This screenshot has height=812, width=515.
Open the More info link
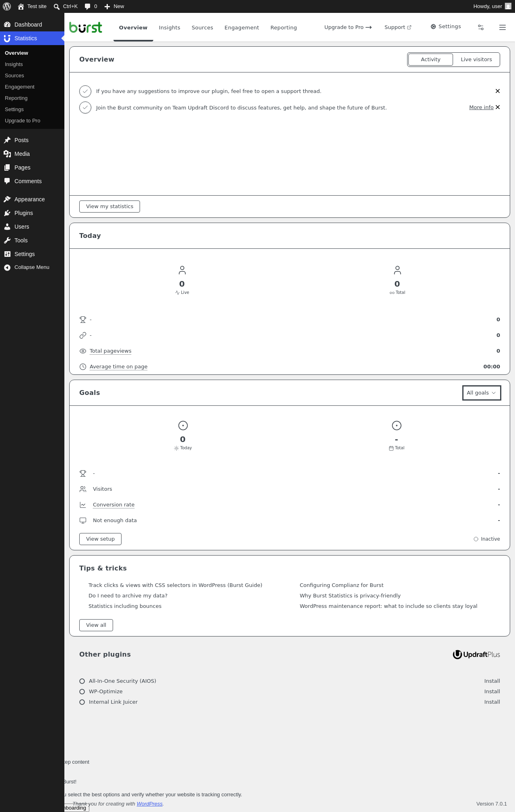[x=481, y=107]
